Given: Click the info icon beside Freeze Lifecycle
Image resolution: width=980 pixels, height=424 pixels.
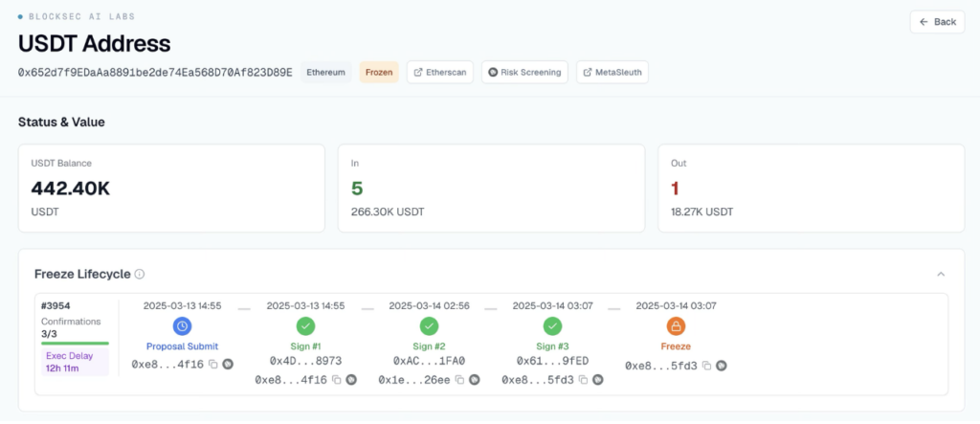Looking at the screenshot, I should 140,274.
